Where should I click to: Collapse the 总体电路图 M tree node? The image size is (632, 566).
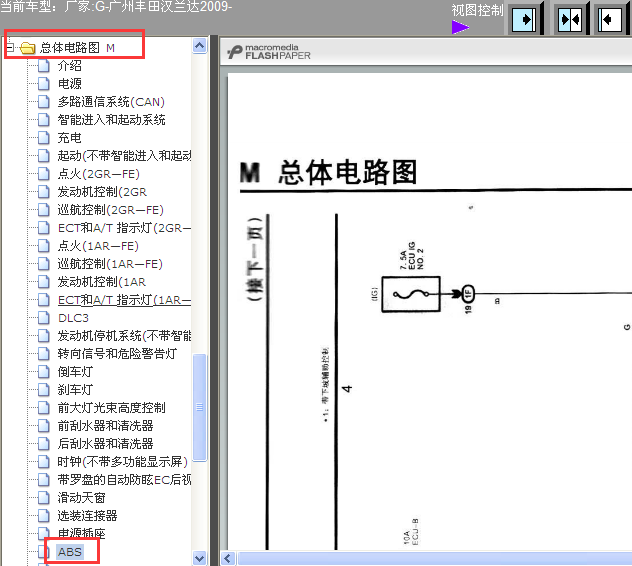pyautogui.click(x=10, y=48)
